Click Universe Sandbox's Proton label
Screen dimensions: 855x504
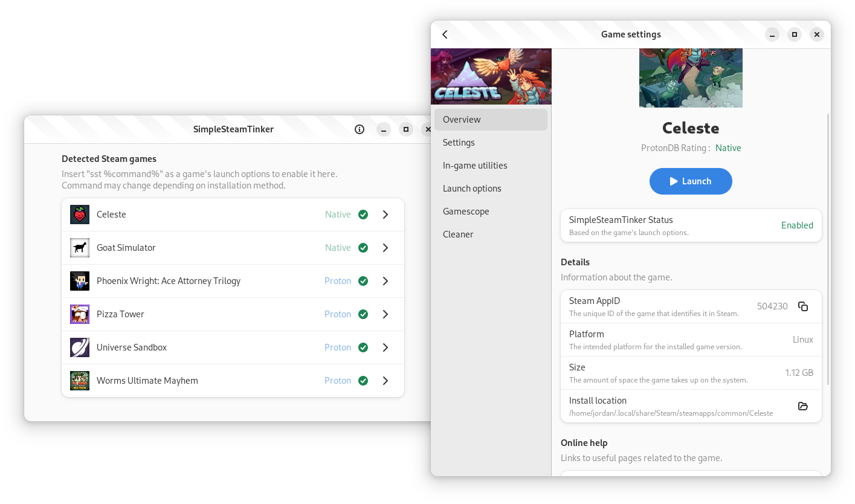(x=338, y=347)
